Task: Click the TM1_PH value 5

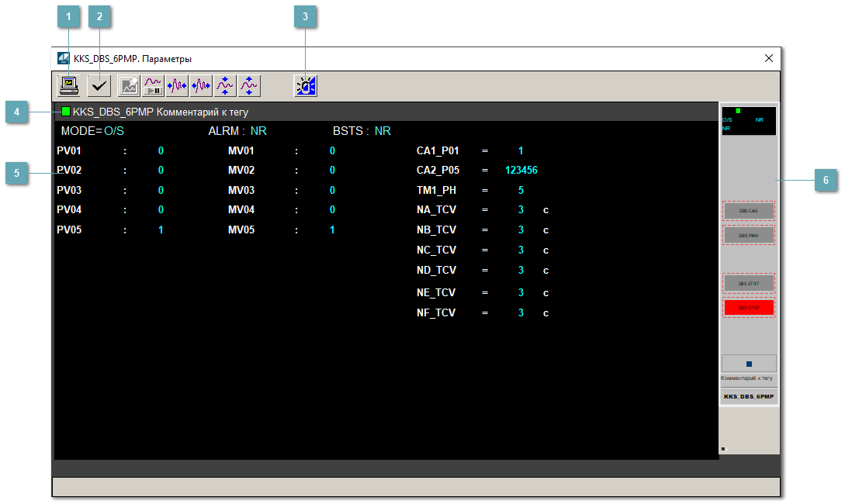Action: (521, 190)
